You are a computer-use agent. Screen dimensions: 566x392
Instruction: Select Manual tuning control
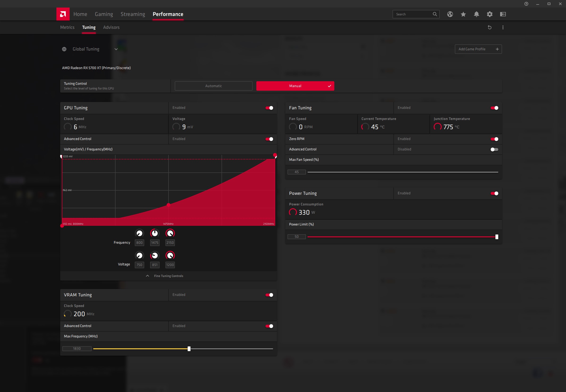[295, 86]
